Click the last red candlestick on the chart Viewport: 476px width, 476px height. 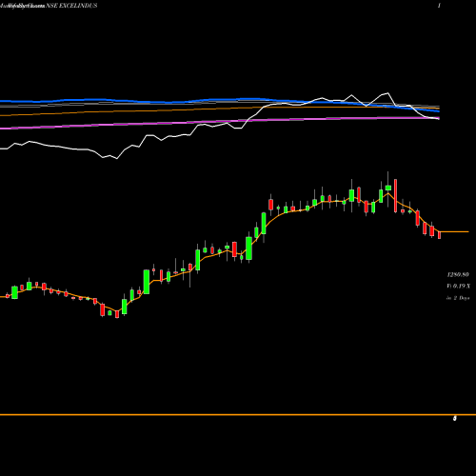pos(440,235)
